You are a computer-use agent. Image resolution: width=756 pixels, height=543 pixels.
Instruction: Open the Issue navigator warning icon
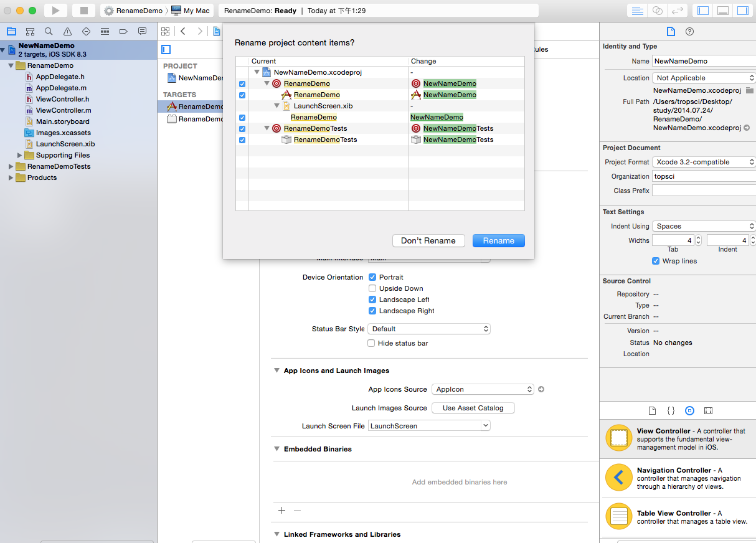[x=67, y=31]
